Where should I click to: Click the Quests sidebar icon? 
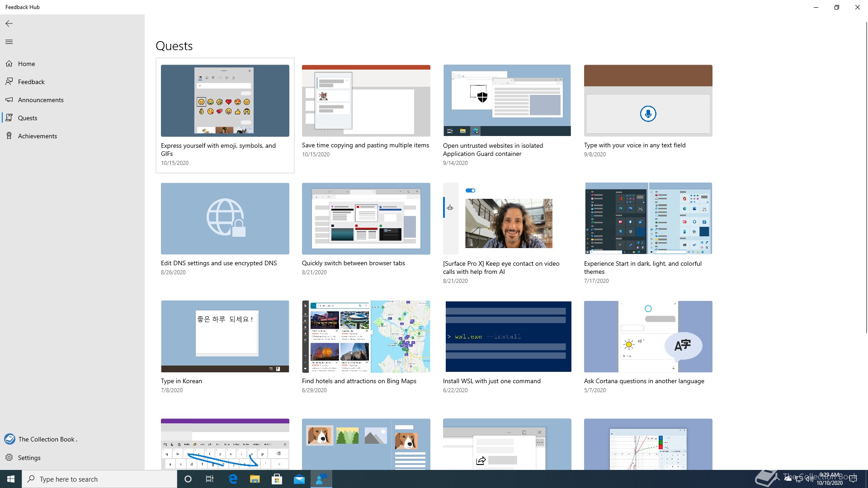[x=9, y=118]
